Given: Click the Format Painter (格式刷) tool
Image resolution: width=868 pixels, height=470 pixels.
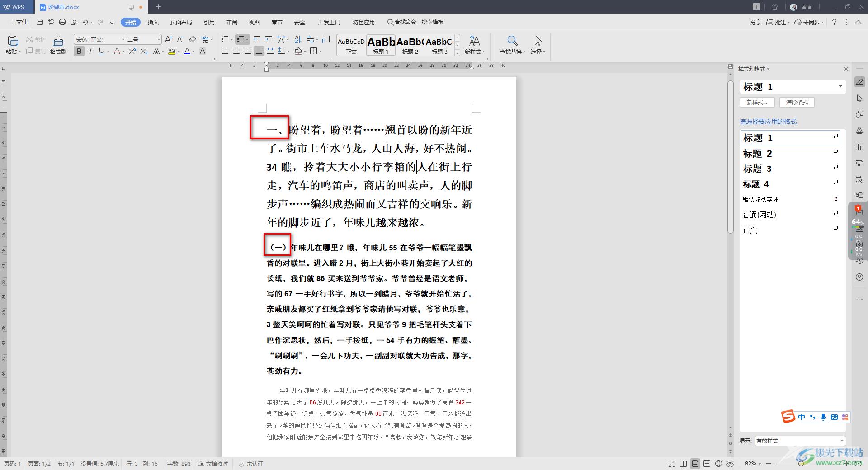Looking at the screenshot, I should [x=58, y=45].
